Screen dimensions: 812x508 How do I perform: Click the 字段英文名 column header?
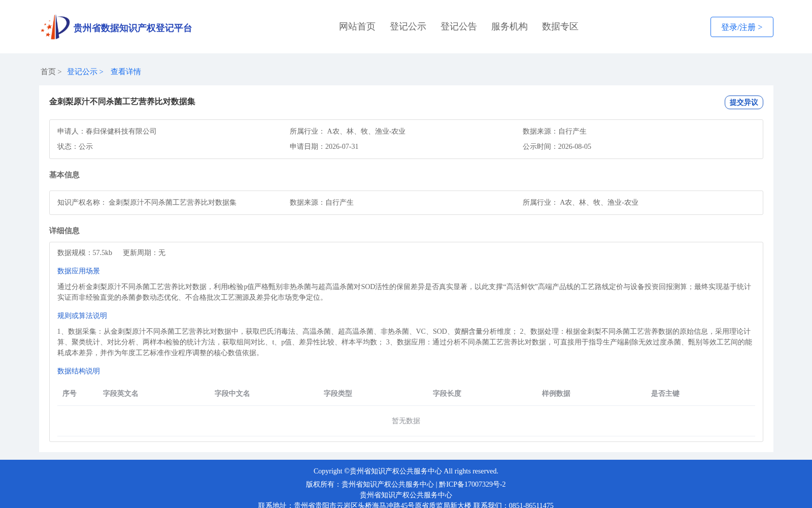coord(121,393)
